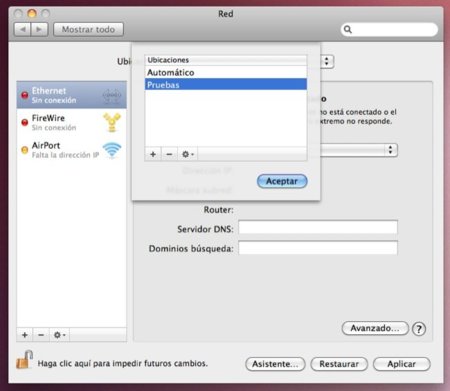The width and height of the screenshot is (450, 391).
Task: Click into the Dominios búsqueda field
Action: [x=318, y=248]
